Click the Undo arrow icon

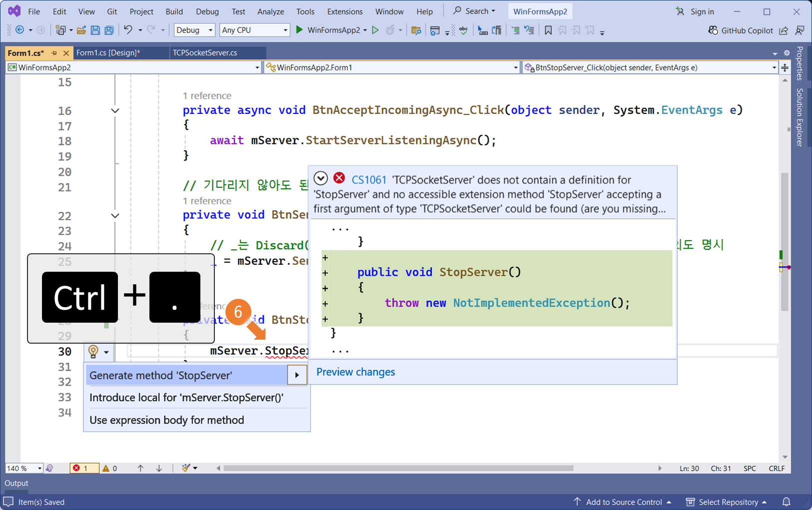128,30
